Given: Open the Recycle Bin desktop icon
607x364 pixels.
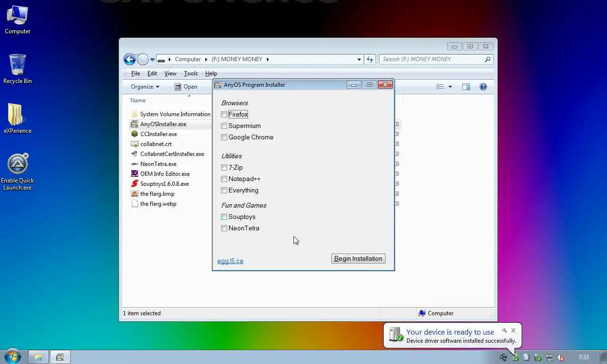Looking at the screenshot, I should tap(18, 69).
